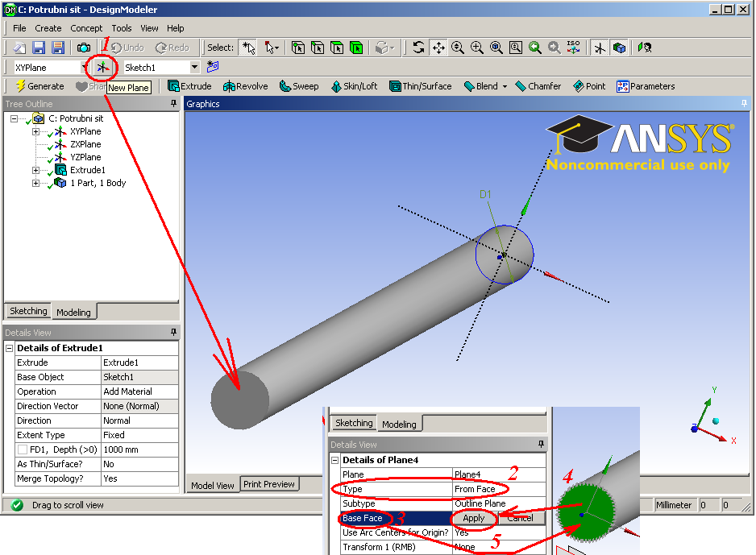Expand the 1 Part, 1 Body node
Screen dimensions: 756x555
(35, 183)
